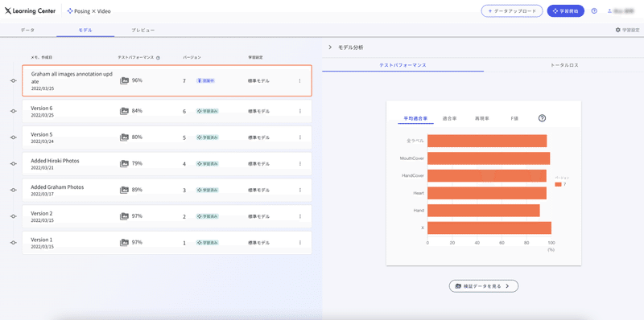The image size is (644, 320).
Task: Select the トータルロス analysis tab
Action: [564, 65]
